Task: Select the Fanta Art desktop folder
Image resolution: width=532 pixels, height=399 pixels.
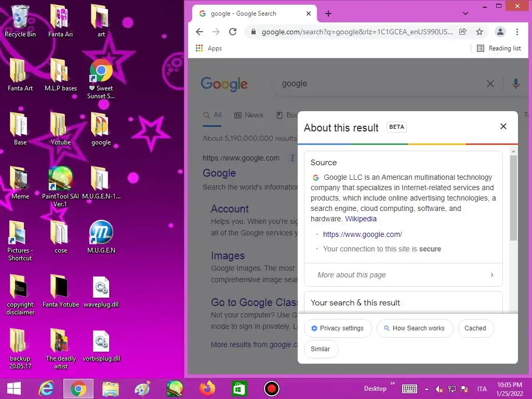Action: click(x=20, y=75)
